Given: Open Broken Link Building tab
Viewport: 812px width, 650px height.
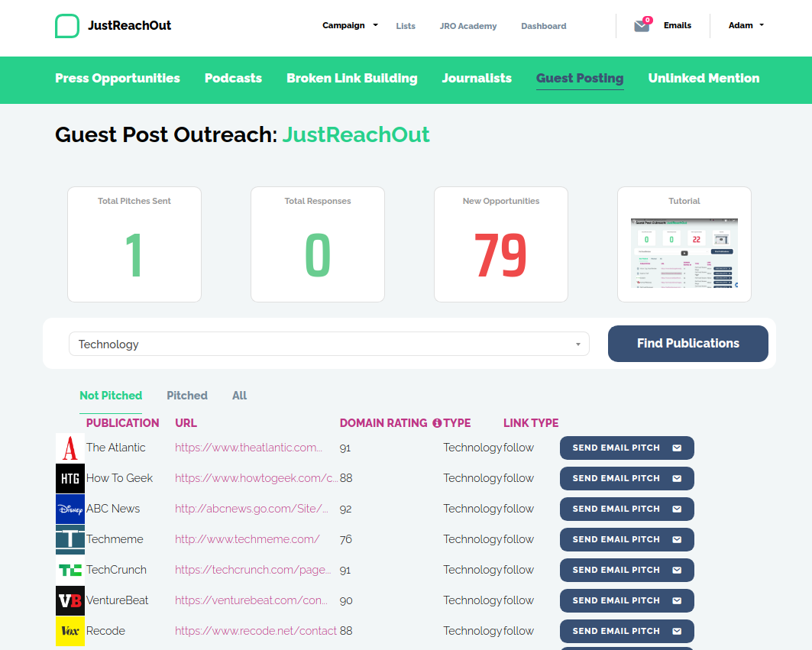Looking at the screenshot, I should point(352,78).
